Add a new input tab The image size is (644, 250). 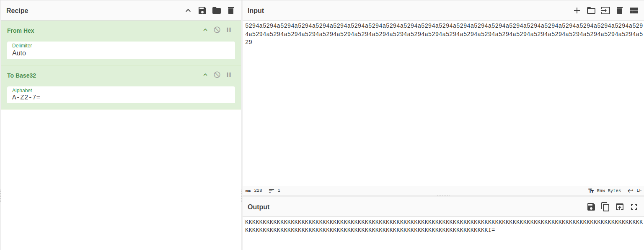coord(577,10)
